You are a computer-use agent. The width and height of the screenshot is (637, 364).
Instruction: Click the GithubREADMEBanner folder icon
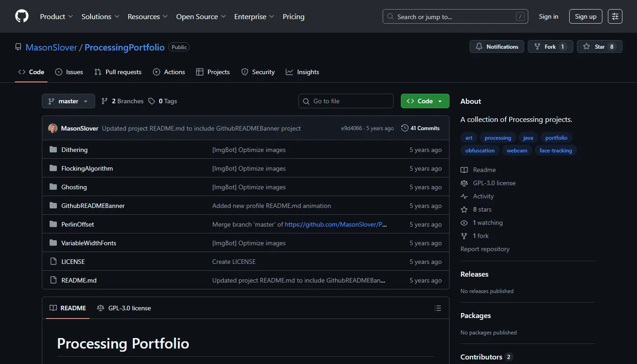[x=53, y=206]
